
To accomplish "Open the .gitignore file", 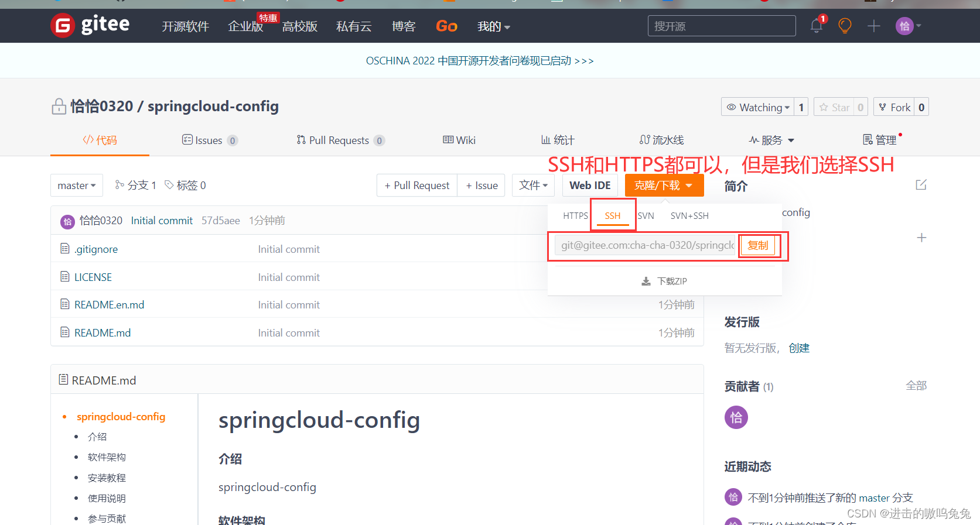I will tap(96, 249).
